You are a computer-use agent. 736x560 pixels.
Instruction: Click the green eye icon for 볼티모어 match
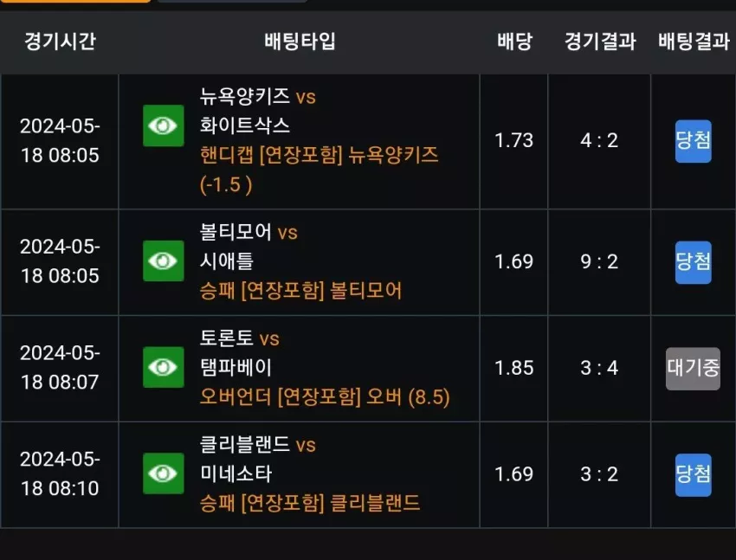coord(164,261)
